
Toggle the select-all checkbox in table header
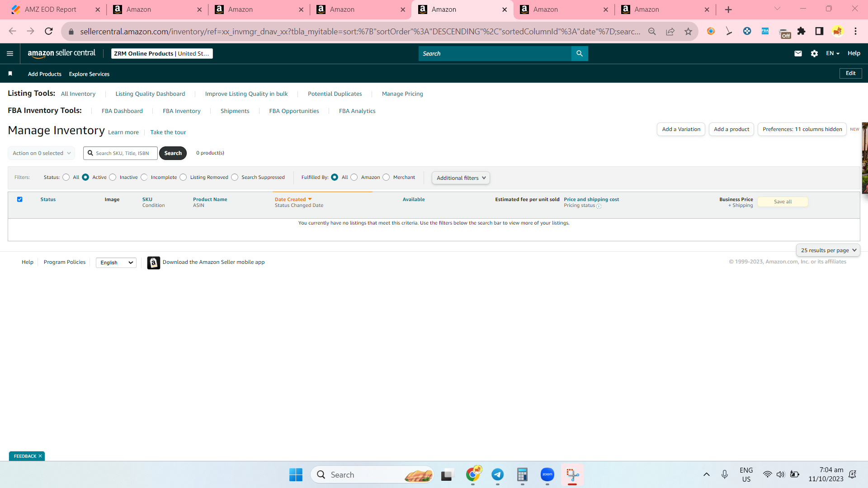[x=20, y=199]
